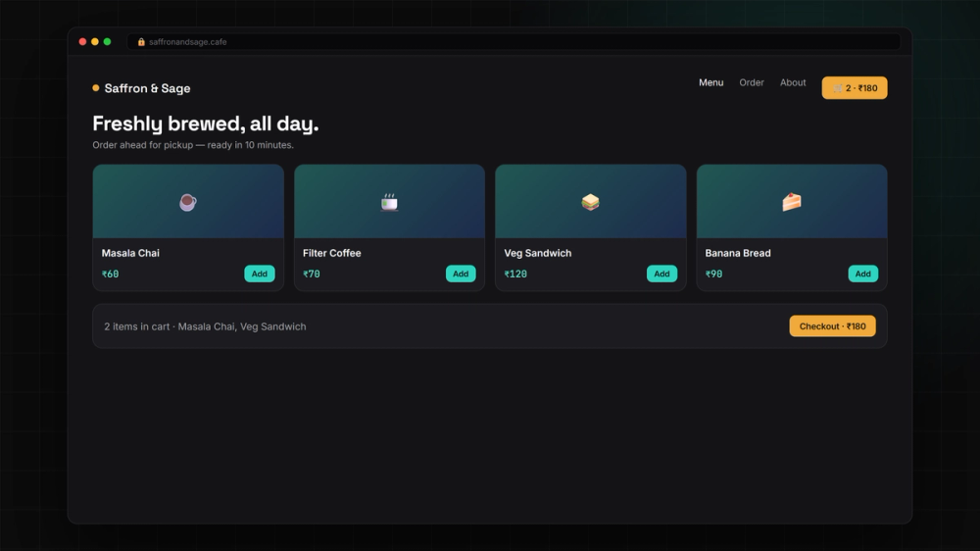Add Masala Chai to cart
The width and height of the screenshot is (980, 551).
coord(260,274)
